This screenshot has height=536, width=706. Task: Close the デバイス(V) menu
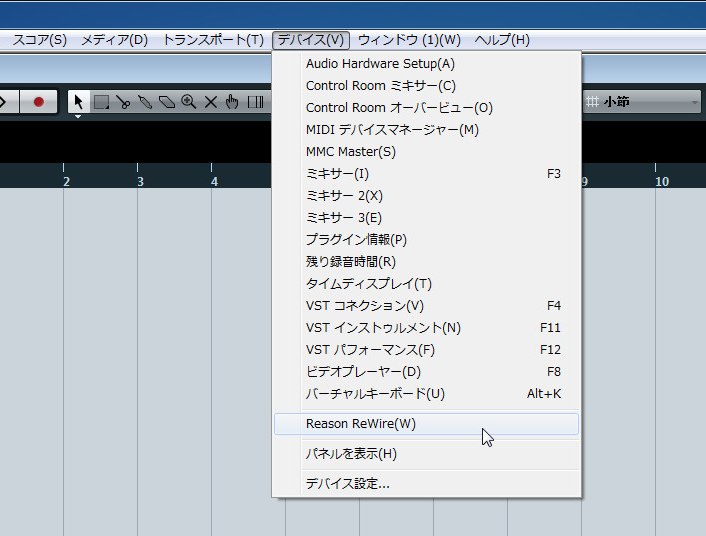(x=311, y=40)
